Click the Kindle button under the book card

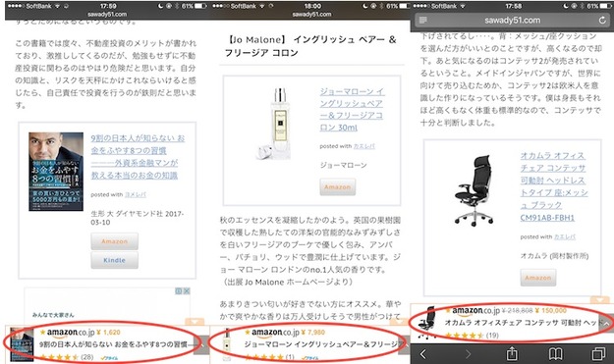click(x=114, y=260)
